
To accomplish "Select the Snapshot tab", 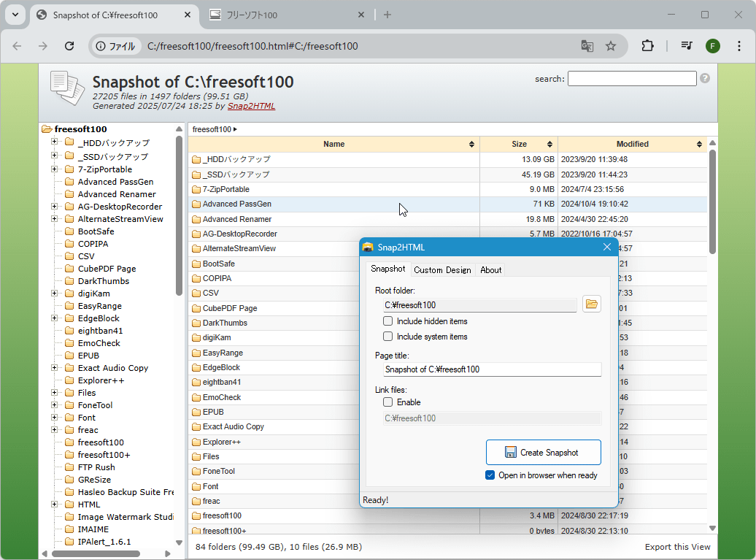I will [x=387, y=269].
